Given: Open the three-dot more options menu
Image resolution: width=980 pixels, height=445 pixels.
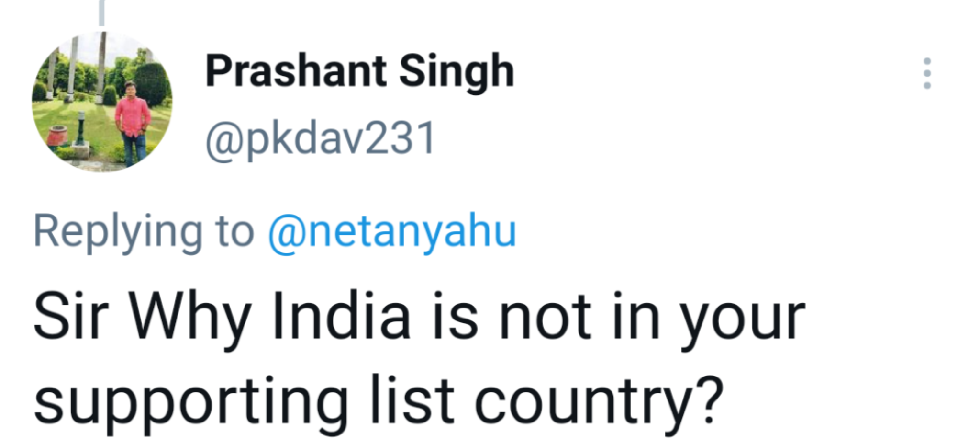Looking at the screenshot, I should pos(927,73).
